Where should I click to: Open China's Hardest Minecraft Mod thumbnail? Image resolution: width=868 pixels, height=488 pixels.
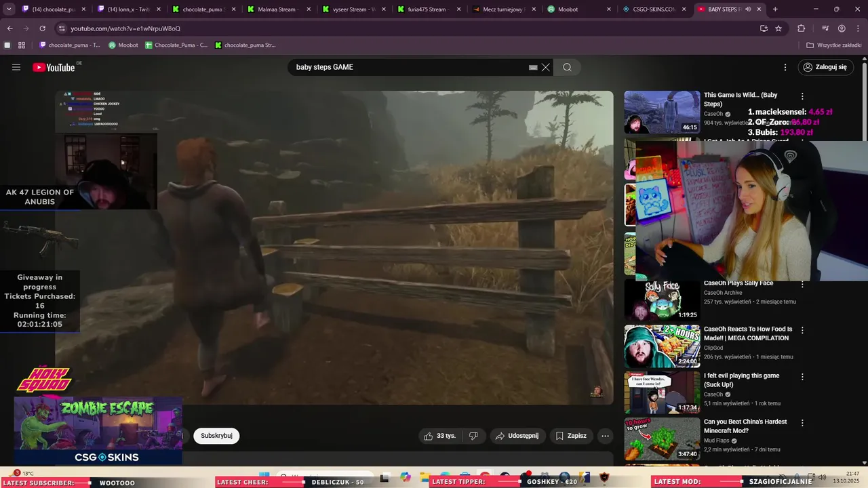[662, 439]
